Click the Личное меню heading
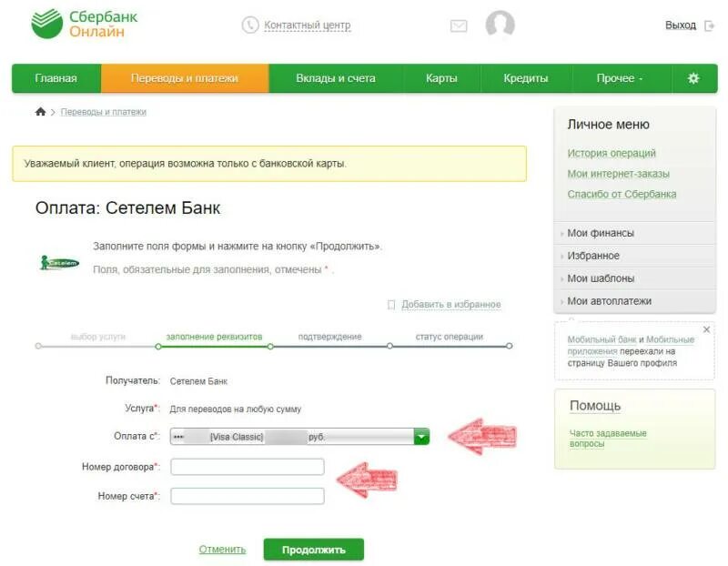728x566 pixels. [608, 125]
